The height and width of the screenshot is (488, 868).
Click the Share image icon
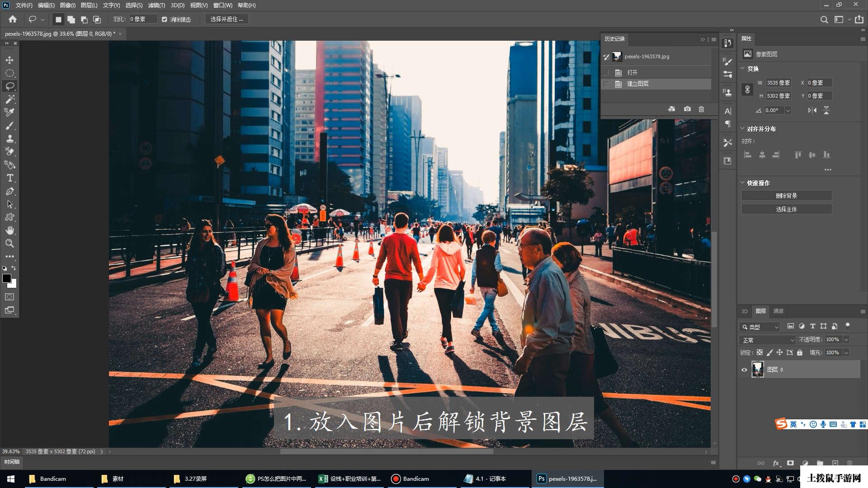(859, 19)
